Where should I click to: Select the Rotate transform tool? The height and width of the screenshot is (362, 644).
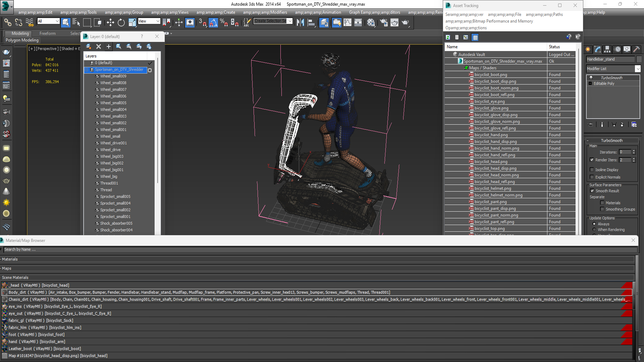121,22
